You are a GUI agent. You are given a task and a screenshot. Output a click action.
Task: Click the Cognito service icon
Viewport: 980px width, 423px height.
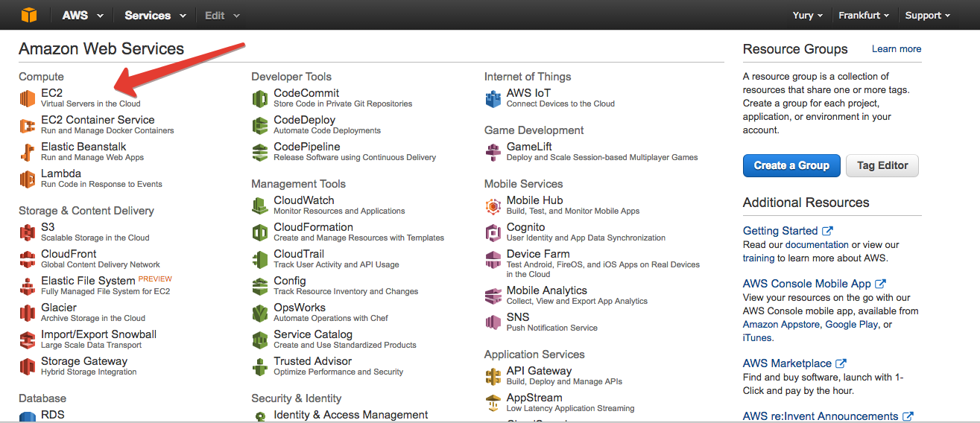pos(493,232)
